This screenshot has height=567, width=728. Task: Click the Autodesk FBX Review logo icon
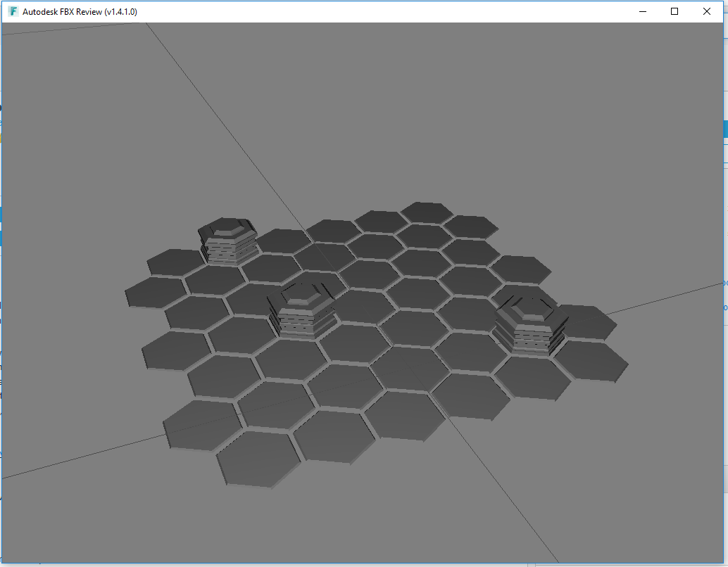click(13, 11)
